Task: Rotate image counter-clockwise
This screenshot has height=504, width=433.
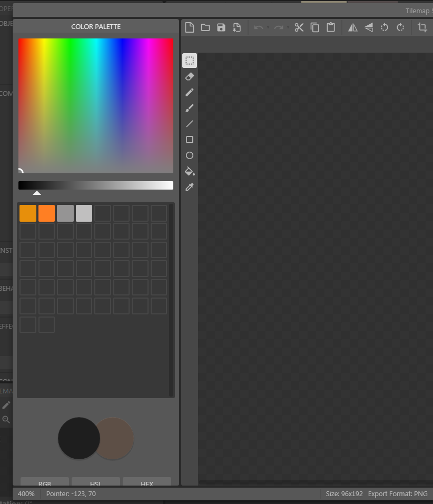Action: [385, 27]
